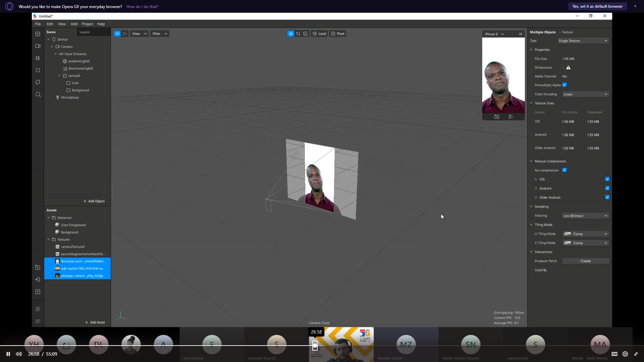Click the send to device icon in sidebar
Screen dimensions: 644x362
(x=38, y=280)
